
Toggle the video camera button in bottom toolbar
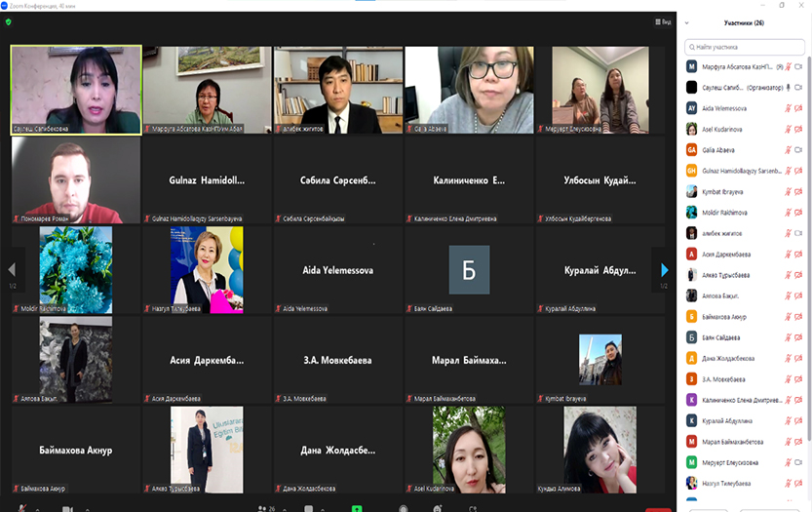[x=67, y=508]
